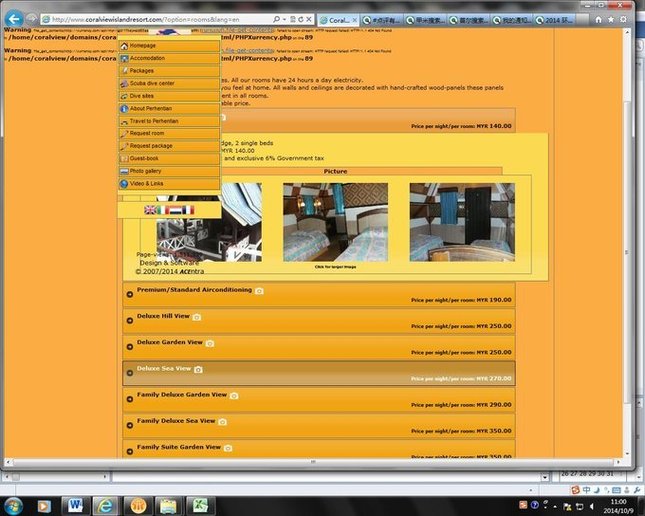Click camera icon next to Deluxe Hill View
The image size is (645, 516).
point(197,317)
